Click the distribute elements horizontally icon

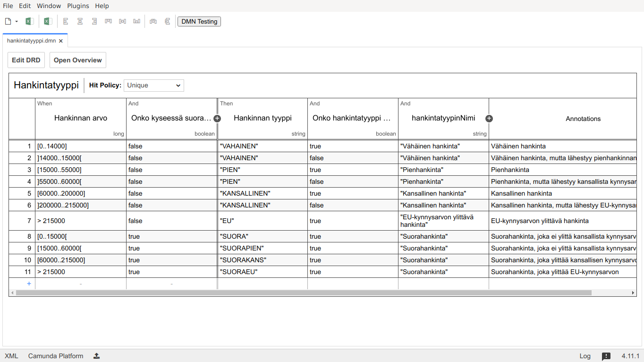coord(153,21)
